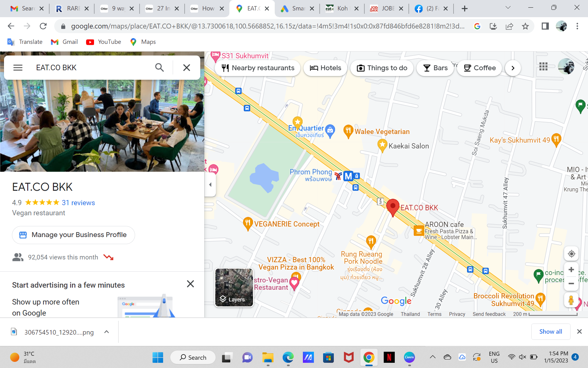Toggle the browser side panel
The width and height of the screenshot is (588, 368).
(545, 26)
